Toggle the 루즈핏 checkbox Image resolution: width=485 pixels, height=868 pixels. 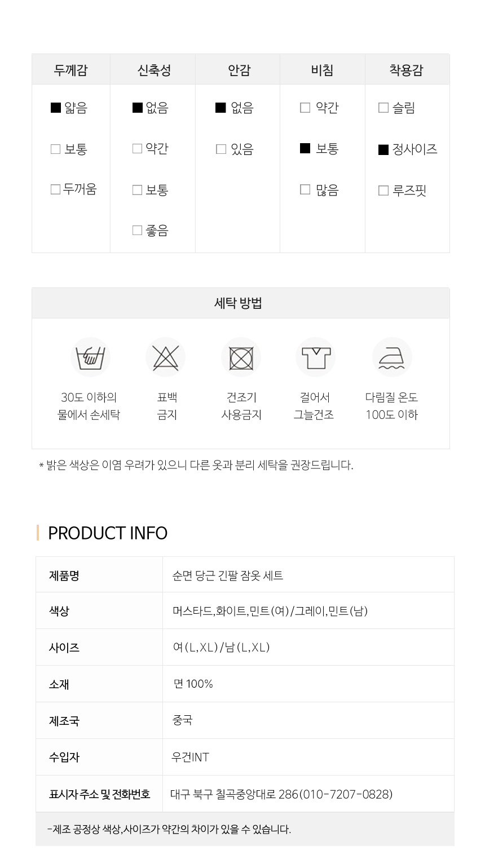(383, 191)
